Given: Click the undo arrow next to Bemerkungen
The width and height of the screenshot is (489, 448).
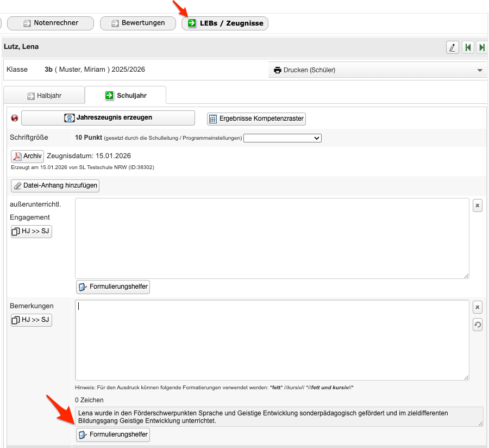Looking at the screenshot, I should (477, 325).
